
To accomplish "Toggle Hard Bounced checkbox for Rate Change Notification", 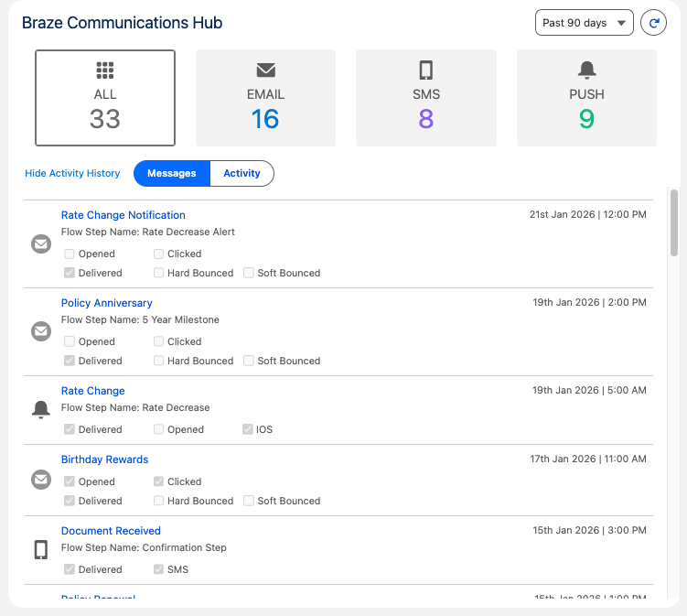I will pyautogui.click(x=158, y=273).
